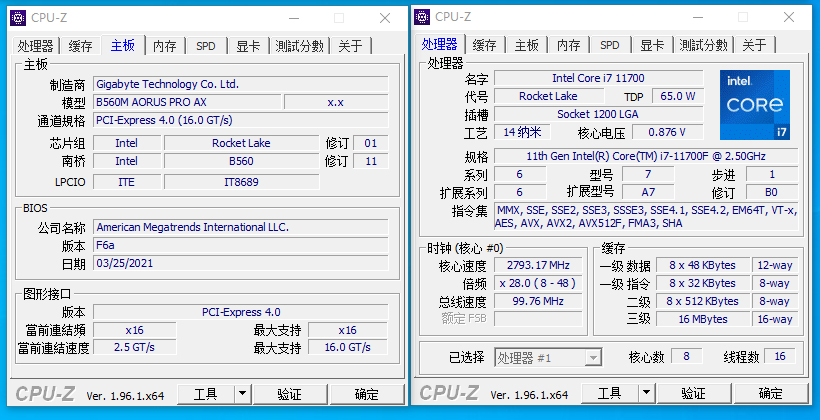Minimize the right CPU-Z window

coord(698,18)
